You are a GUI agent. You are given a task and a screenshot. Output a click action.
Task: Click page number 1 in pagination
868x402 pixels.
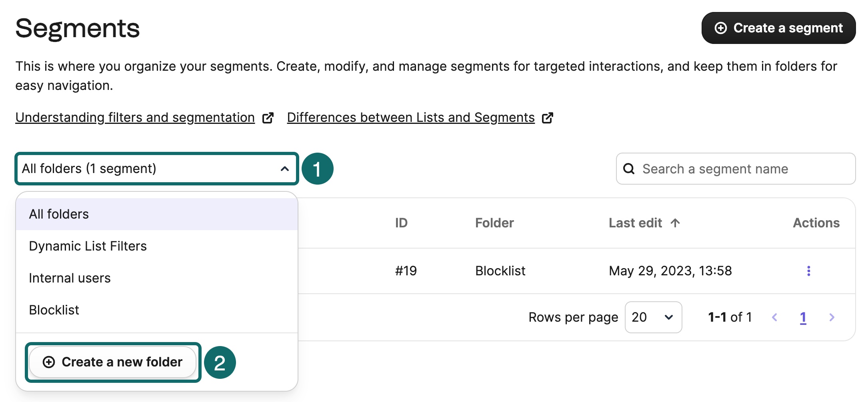pos(803,317)
